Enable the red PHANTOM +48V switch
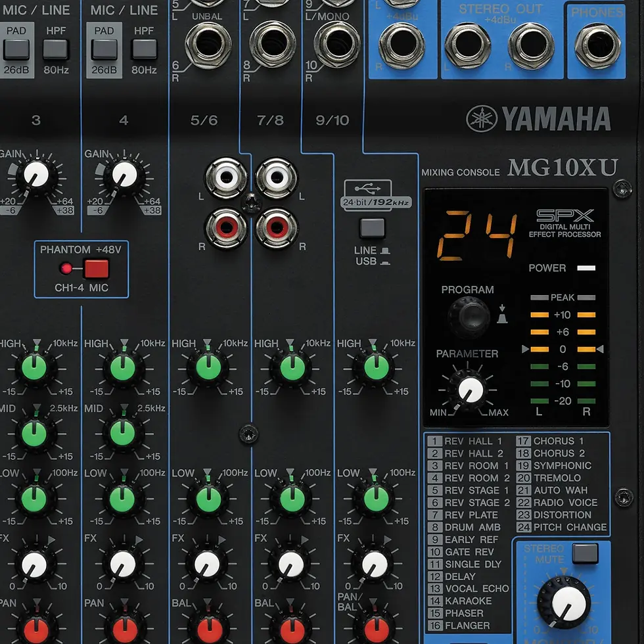Image resolution: width=644 pixels, height=644 pixels. click(97, 269)
